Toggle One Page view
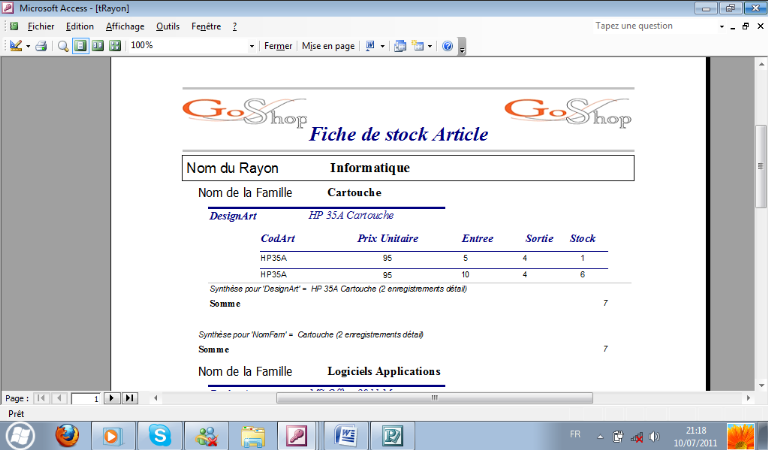Image resolution: width=768 pixels, height=450 pixels. 80,46
